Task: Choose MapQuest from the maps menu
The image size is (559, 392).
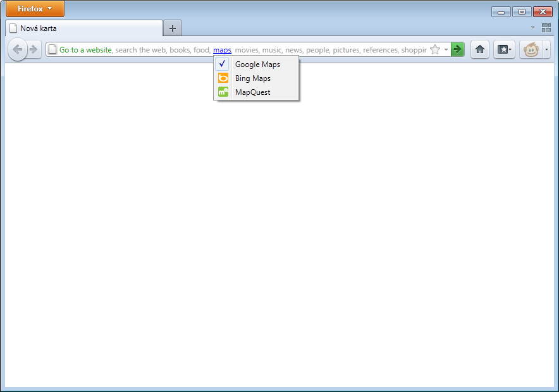Action: tap(252, 92)
